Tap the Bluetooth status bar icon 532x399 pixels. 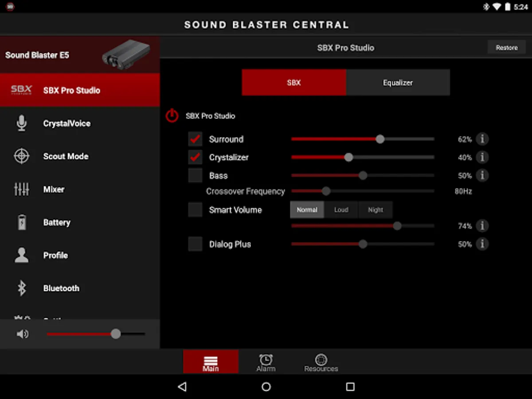click(486, 7)
